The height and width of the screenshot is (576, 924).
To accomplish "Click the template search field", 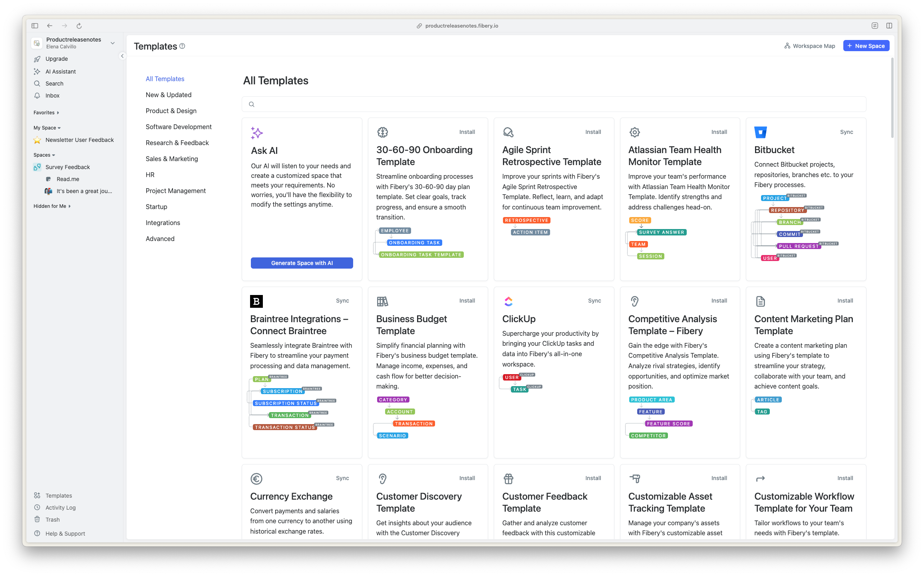I will 554,104.
